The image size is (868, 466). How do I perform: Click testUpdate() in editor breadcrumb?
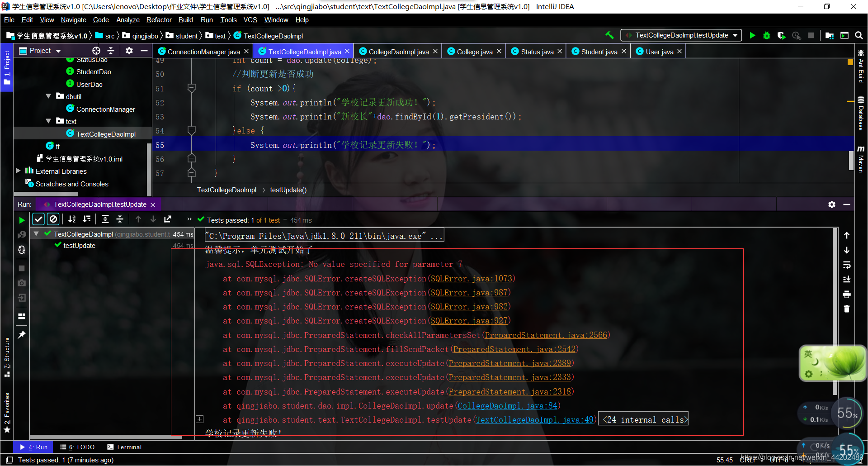click(x=288, y=190)
